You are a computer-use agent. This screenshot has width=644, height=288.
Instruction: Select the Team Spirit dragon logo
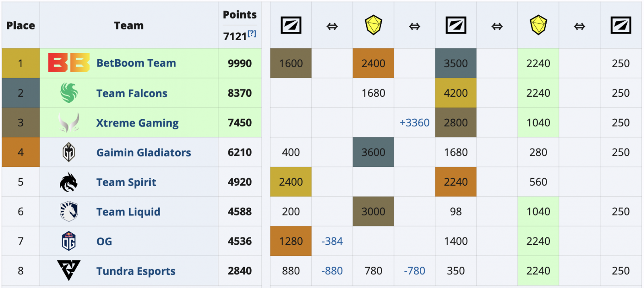click(x=69, y=182)
